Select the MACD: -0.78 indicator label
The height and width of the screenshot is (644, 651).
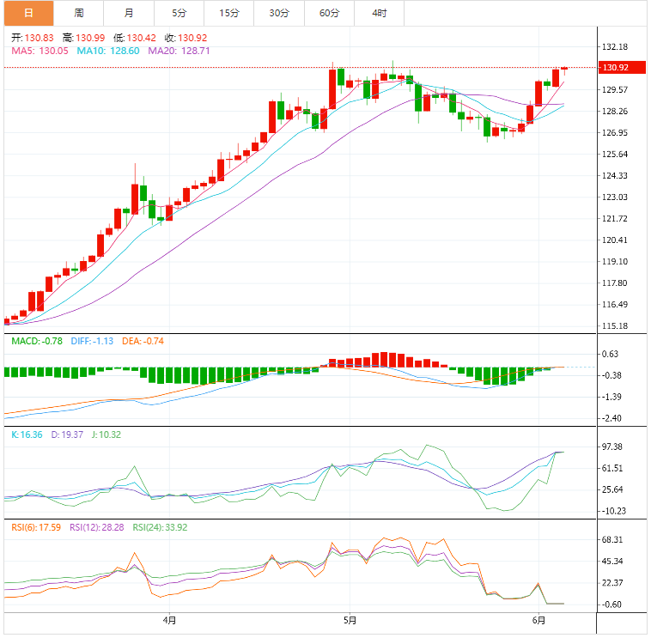[x=36, y=341]
